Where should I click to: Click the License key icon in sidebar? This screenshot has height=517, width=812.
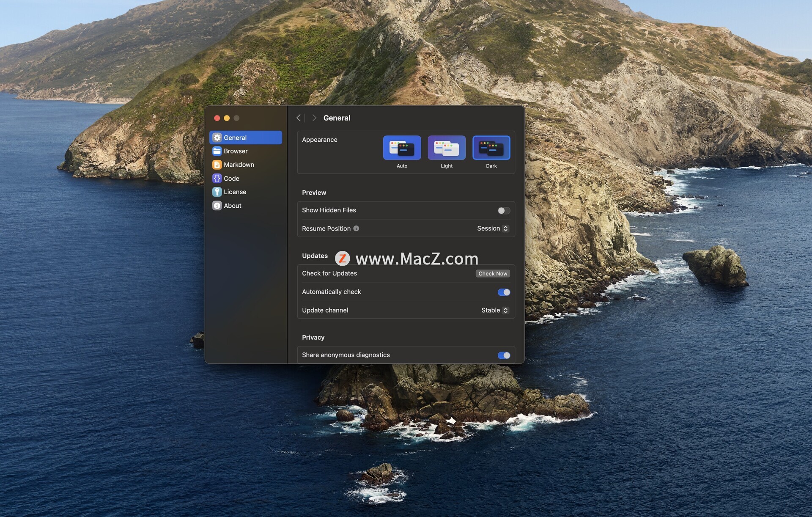pos(217,192)
